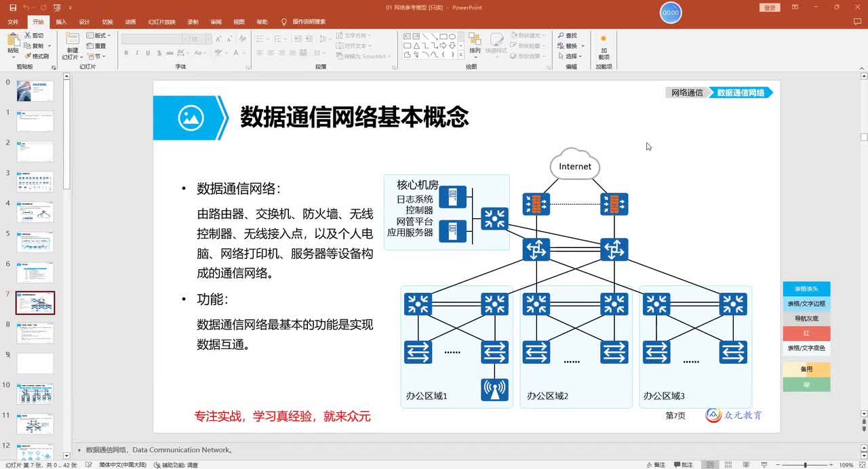Switch to Normal view icon in status bar
Screen dimensions: 868x469
tap(710, 465)
